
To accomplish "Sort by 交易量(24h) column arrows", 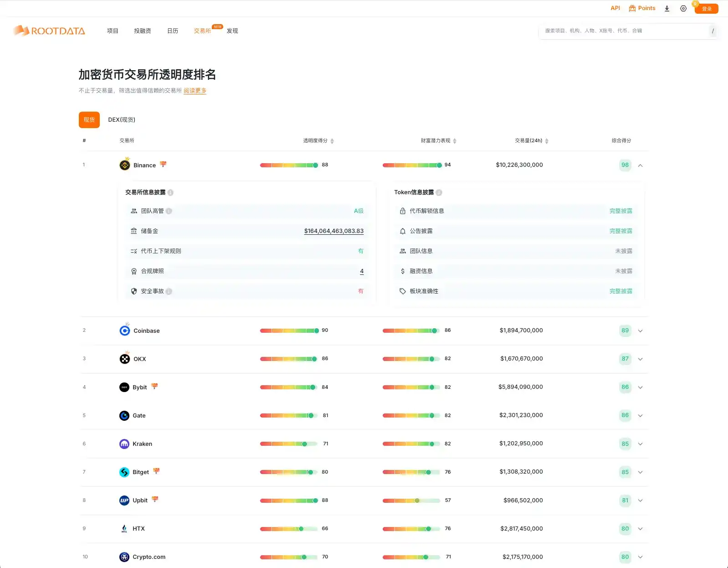I will (x=547, y=141).
